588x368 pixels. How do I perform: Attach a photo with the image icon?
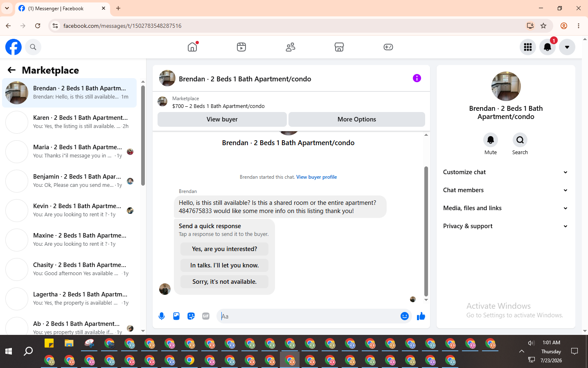click(x=176, y=316)
